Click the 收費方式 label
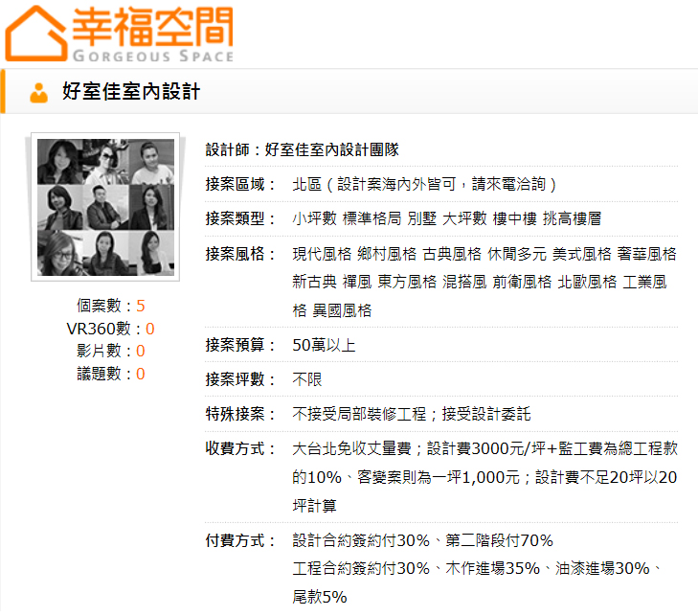The height and width of the screenshot is (616, 698). click(241, 448)
